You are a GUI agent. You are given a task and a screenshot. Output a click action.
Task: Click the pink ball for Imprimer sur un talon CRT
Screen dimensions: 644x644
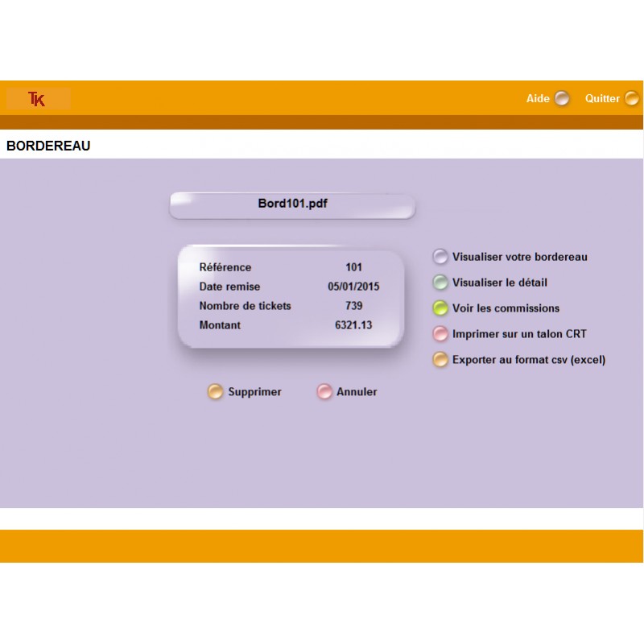(440, 334)
